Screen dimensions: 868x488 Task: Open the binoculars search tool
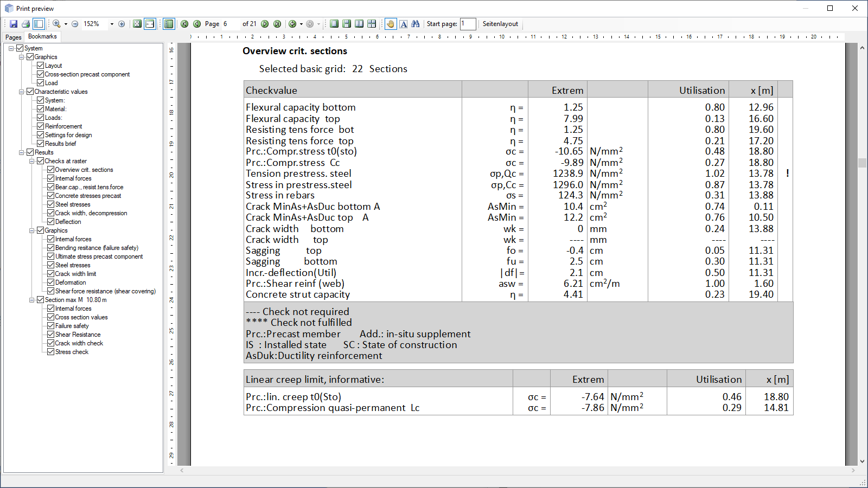point(416,24)
